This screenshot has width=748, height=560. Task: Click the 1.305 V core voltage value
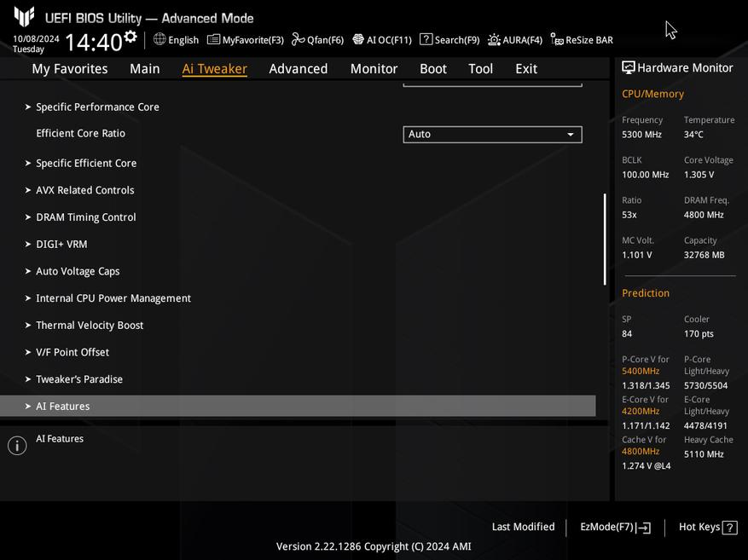[x=699, y=175]
